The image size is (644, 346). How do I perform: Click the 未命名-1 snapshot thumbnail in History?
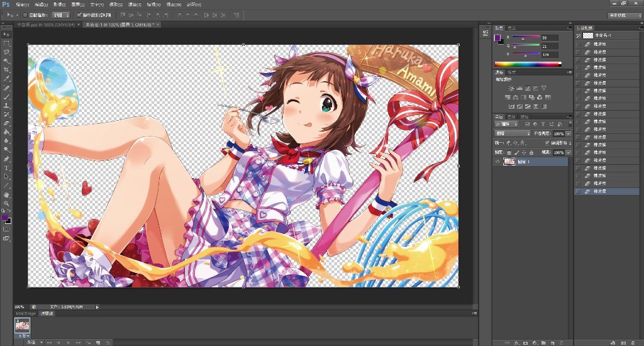click(x=588, y=36)
